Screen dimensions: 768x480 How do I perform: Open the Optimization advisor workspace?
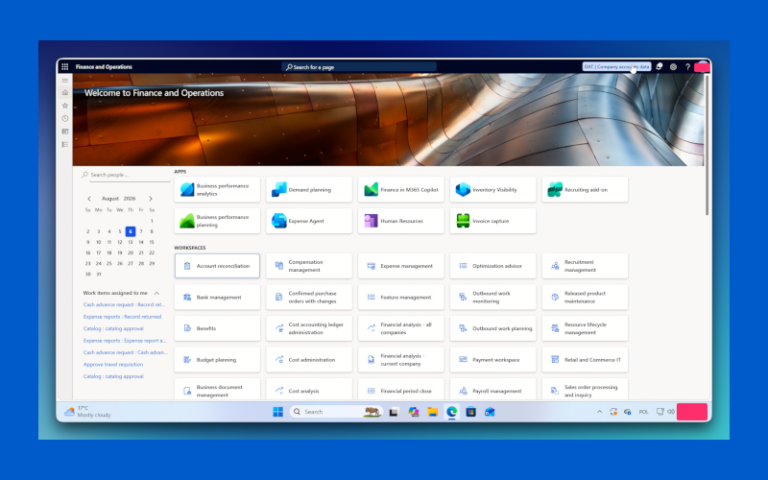[493, 266]
